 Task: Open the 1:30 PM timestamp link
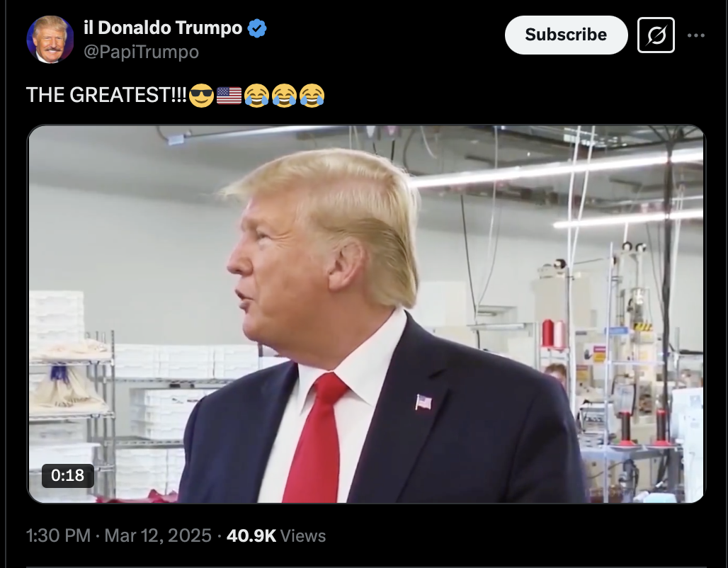(x=59, y=535)
